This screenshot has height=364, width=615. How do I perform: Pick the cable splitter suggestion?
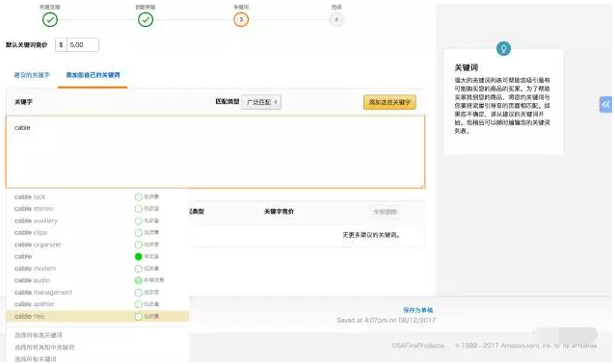tap(97, 304)
